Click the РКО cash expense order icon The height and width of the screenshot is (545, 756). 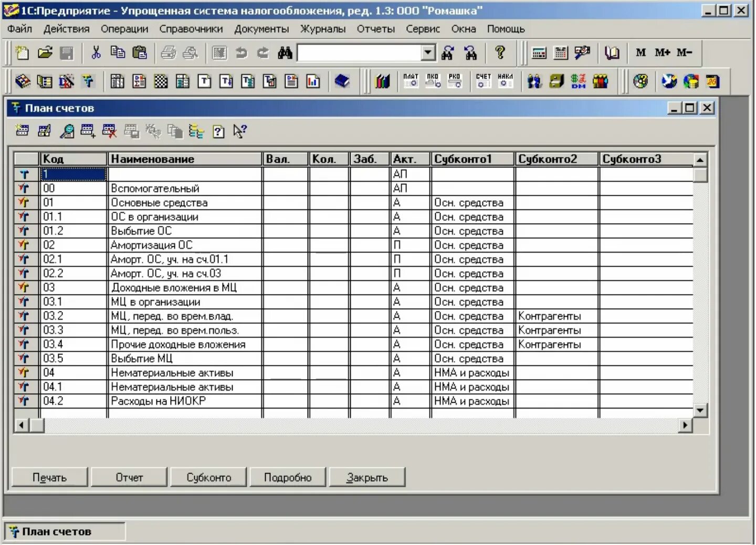click(455, 81)
